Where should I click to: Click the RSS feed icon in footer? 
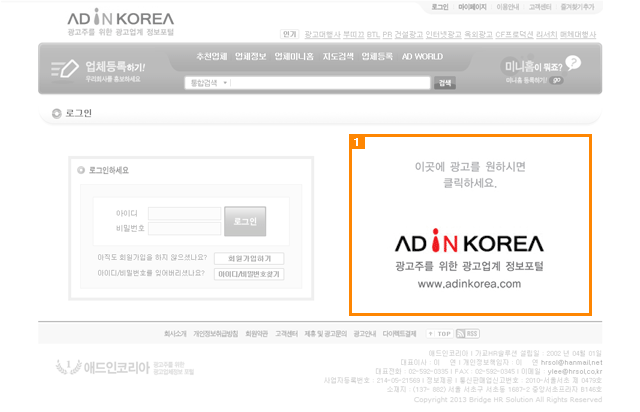point(468,334)
